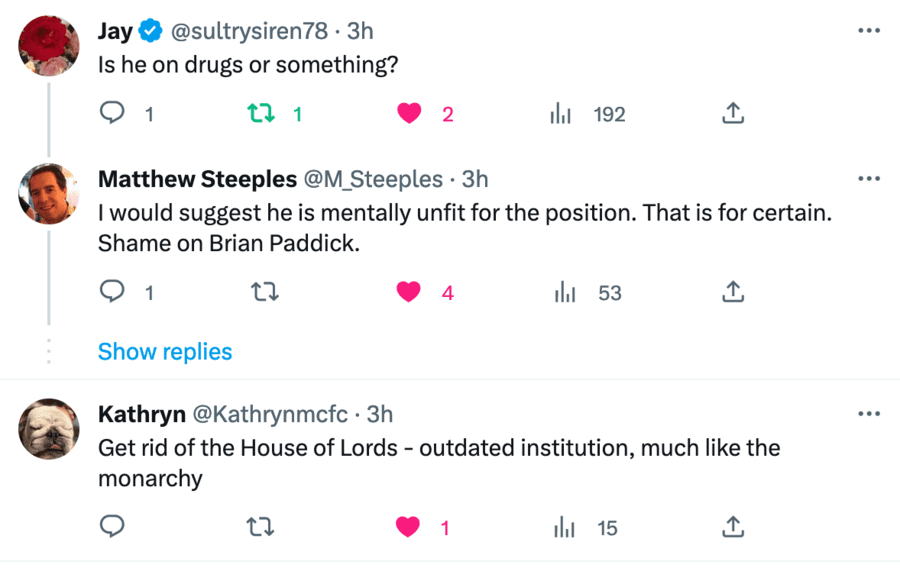Open more options on Kathryn's tweet
Screen dimensions: 900x568
click(x=869, y=414)
